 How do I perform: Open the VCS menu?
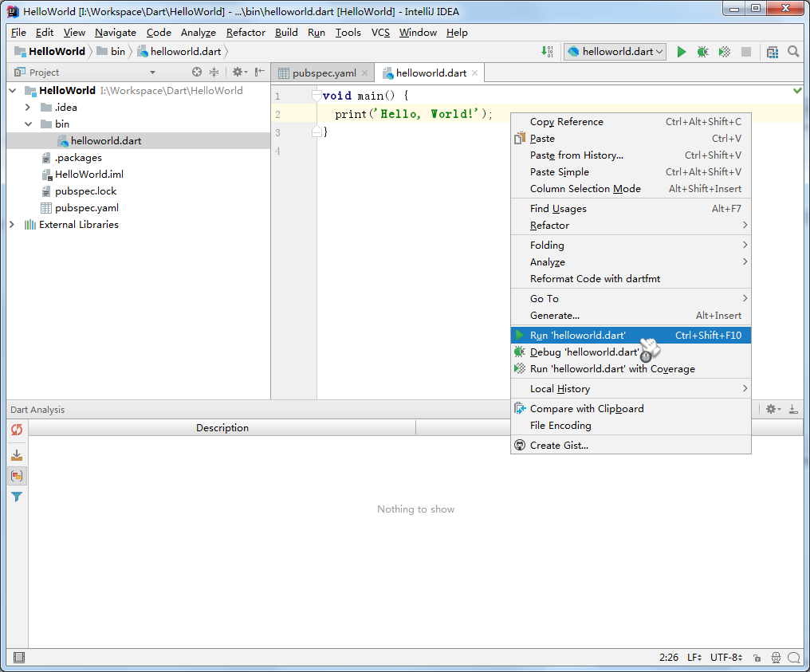(381, 33)
